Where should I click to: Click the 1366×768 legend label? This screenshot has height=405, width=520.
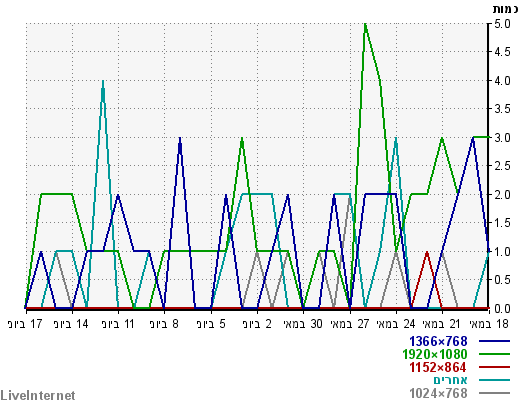click(438, 341)
